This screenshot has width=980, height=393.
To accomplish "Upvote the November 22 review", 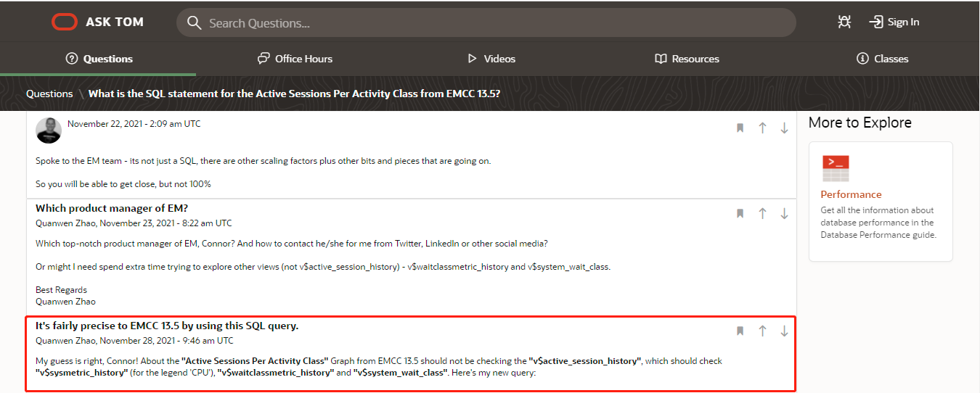I will click(x=762, y=128).
